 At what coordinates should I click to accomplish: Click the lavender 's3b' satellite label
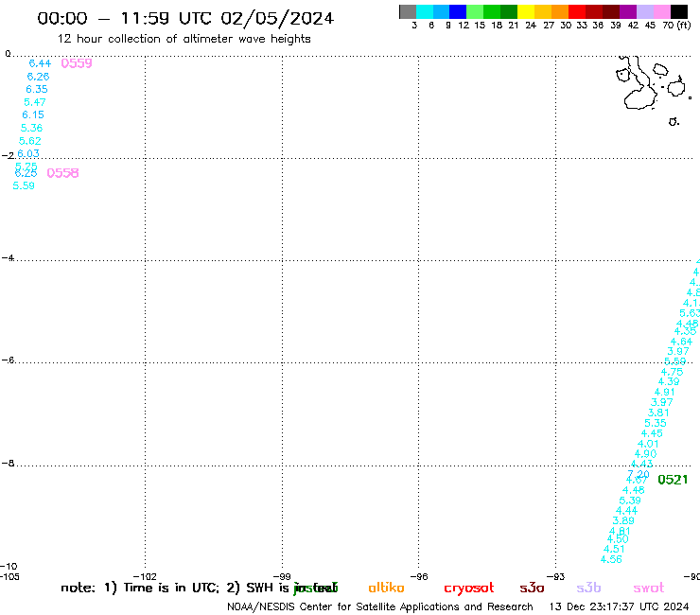click(x=588, y=588)
